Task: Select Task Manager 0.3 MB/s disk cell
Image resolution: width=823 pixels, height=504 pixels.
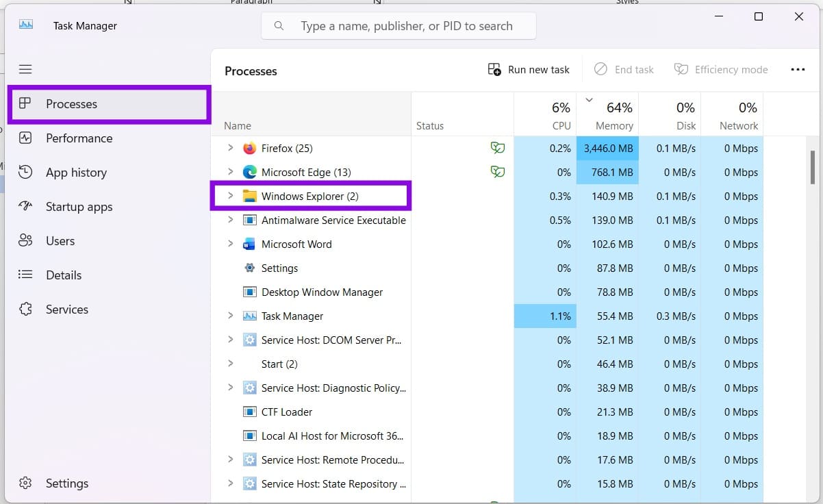Action: [x=670, y=316]
